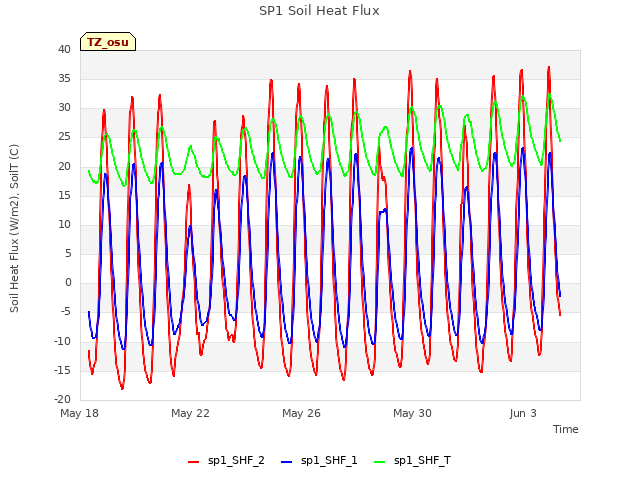
Task: Click the 0 y-axis tick label
Action: click(x=68, y=283)
